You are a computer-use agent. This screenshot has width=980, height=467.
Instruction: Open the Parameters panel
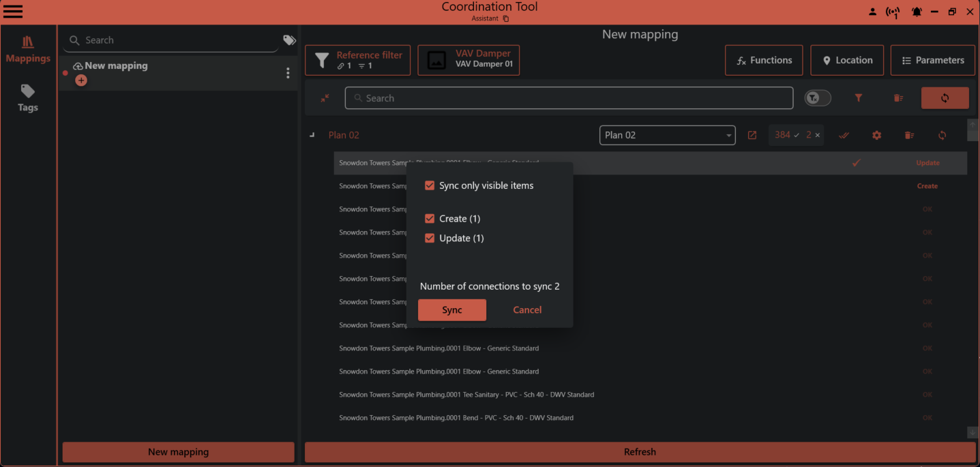pyautogui.click(x=932, y=60)
